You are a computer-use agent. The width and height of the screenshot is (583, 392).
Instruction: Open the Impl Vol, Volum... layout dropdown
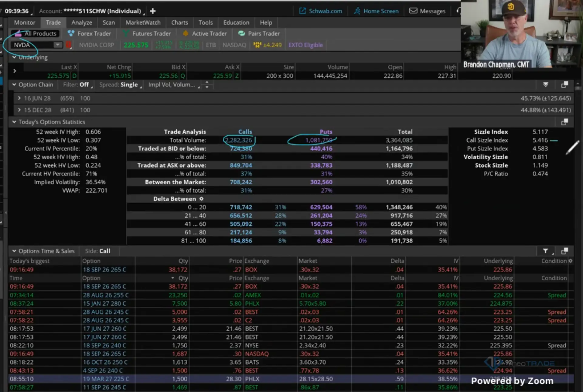pyautogui.click(x=174, y=85)
